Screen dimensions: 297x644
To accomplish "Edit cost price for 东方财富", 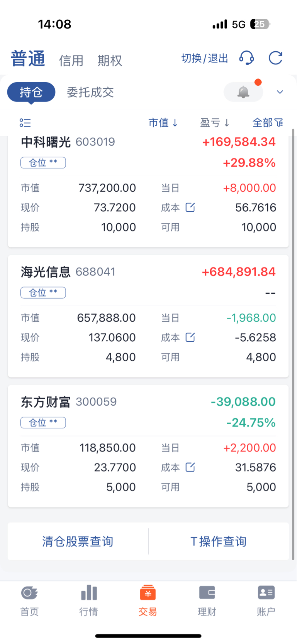I will (190, 467).
